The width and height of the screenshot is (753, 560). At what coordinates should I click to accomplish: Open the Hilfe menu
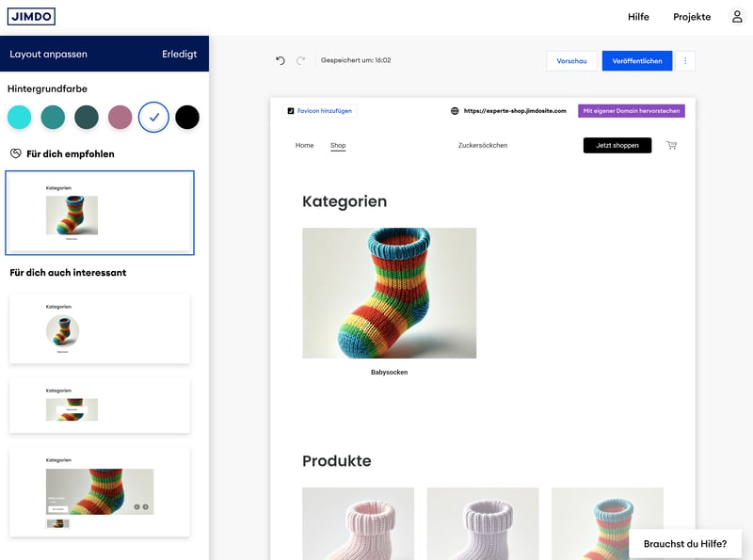click(638, 17)
